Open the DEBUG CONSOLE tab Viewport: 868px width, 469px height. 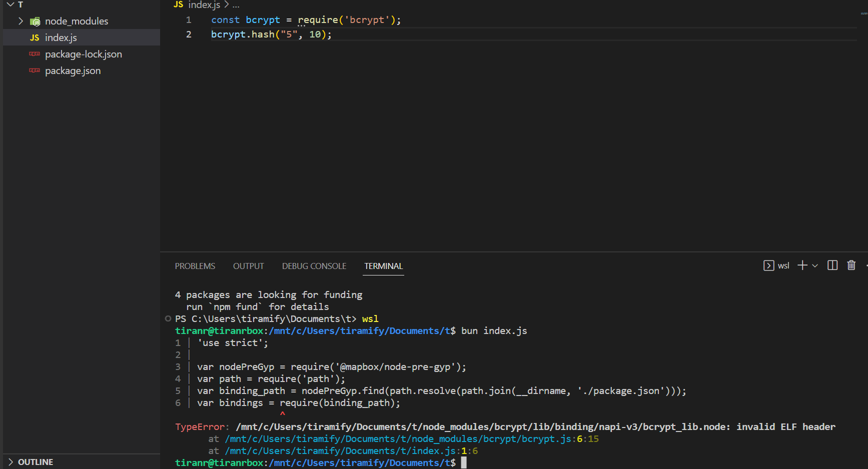pos(314,265)
